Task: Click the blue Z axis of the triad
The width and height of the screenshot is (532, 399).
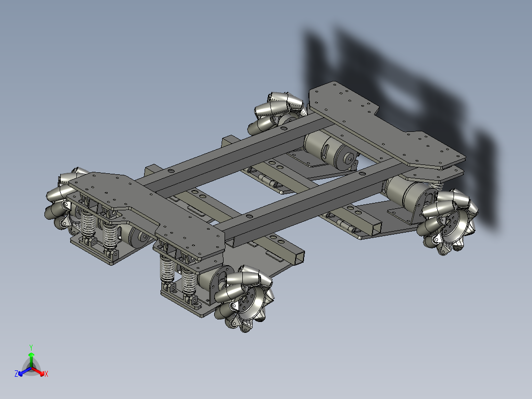Action: [24, 371]
